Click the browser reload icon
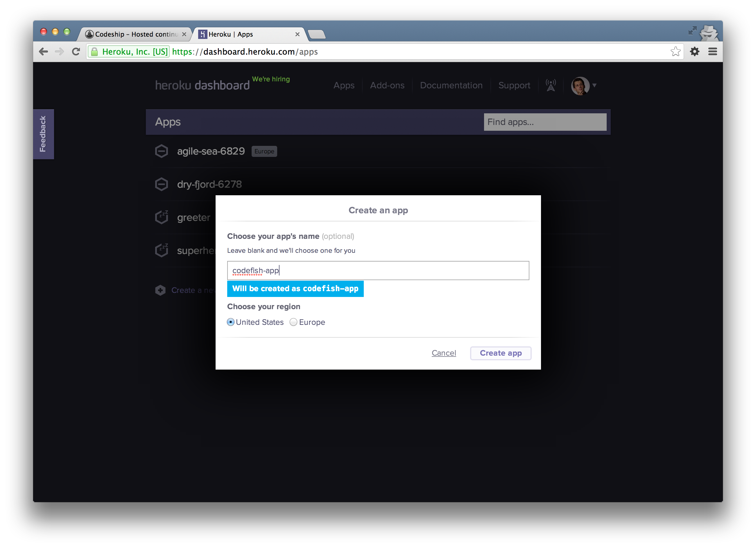The width and height of the screenshot is (756, 548). pyautogui.click(x=76, y=52)
